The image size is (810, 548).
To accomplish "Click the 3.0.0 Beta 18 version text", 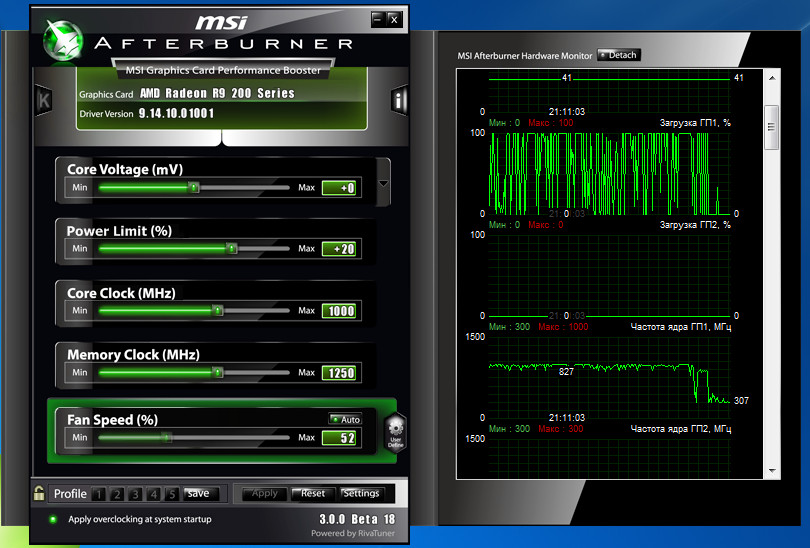I will tap(357, 519).
